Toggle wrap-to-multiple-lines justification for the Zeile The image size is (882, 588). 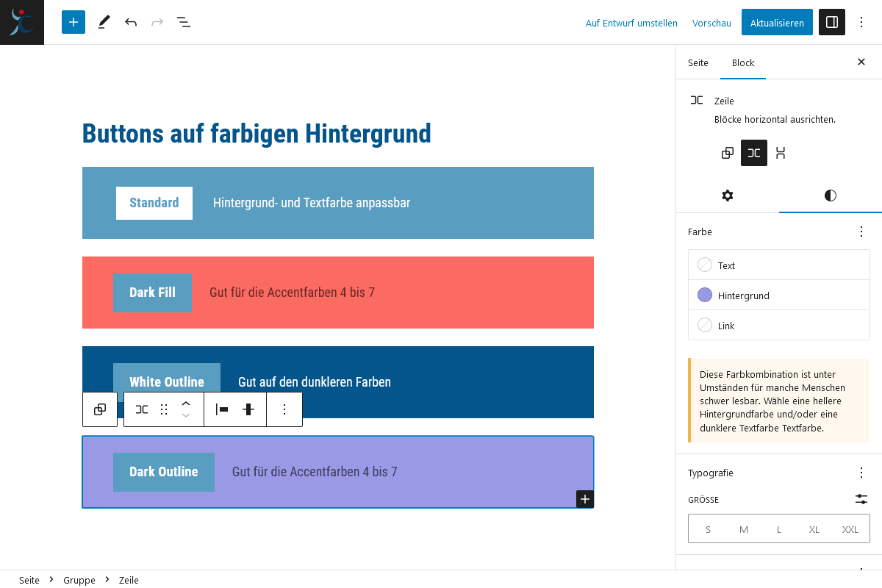[x=781, y=153]
